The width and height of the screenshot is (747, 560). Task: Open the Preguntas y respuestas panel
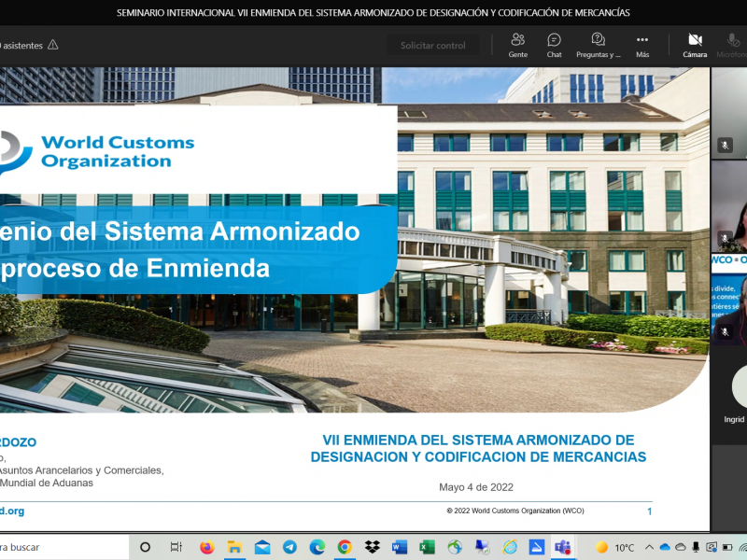(599, 45)
